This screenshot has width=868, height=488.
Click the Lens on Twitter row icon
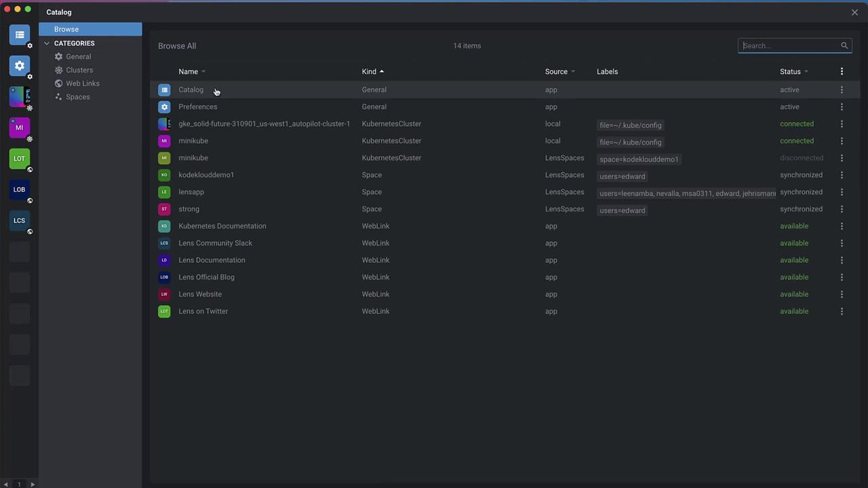click(x=164, y=311)
